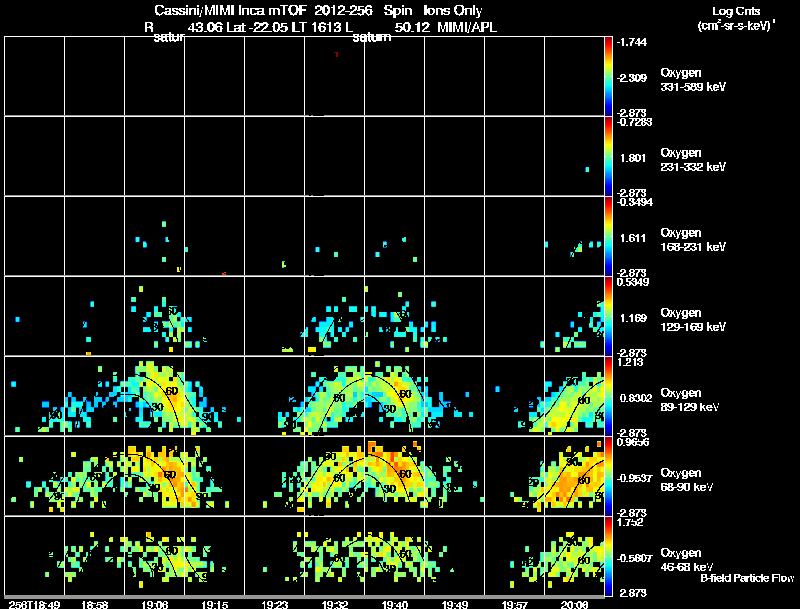Click the Oxygen 46-68 keV label
Image resolution: width=800 pixels, height=609 pixels.
[x=687, y=560]
